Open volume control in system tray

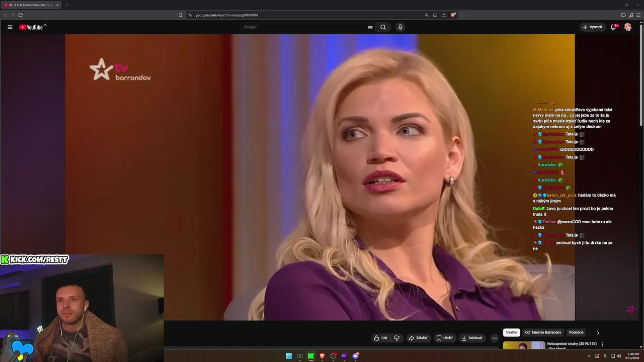618,356
